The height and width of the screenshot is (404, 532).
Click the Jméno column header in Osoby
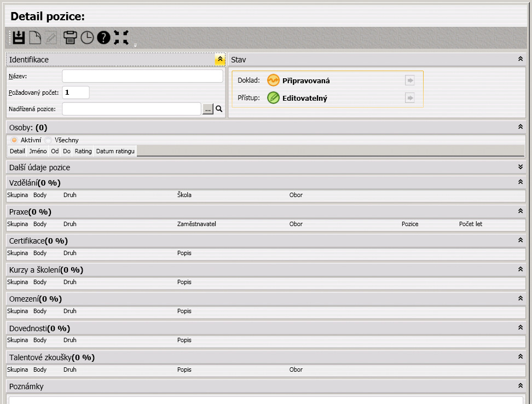[38, 151]
